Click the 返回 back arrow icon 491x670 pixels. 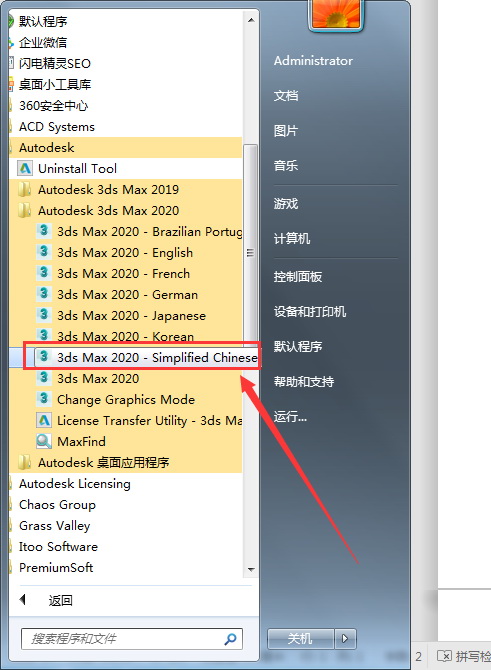(x=23, y=600)
